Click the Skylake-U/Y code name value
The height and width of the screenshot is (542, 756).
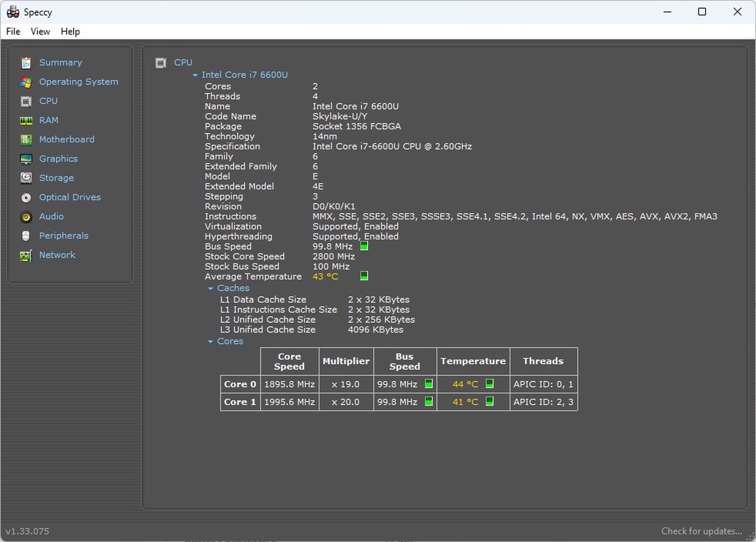click(x=340, y=116)
